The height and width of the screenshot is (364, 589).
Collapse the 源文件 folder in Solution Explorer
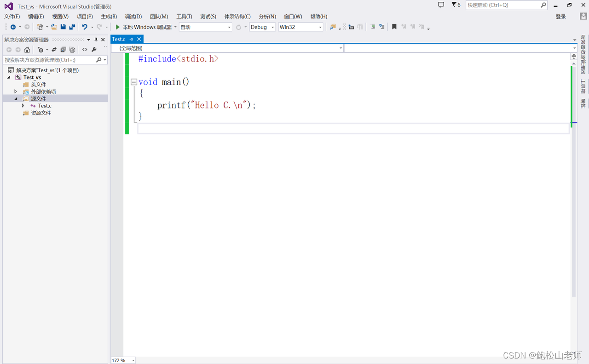pos(16,98)
